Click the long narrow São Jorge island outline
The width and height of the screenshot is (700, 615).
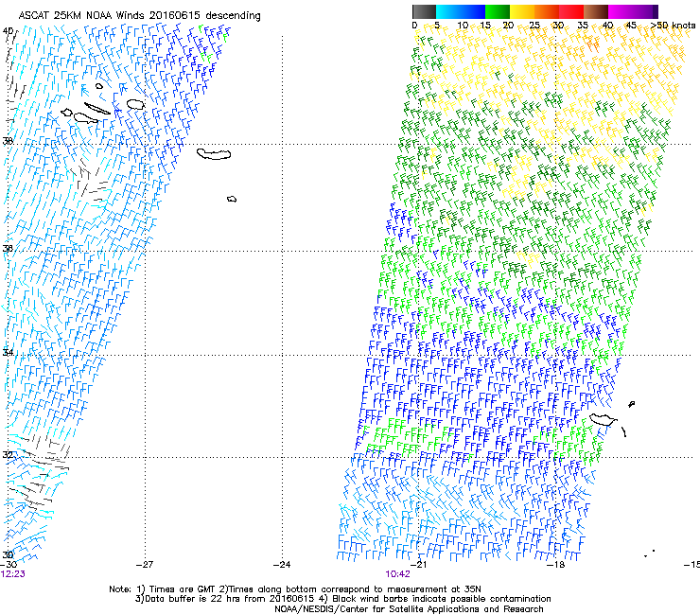[97, 109]
